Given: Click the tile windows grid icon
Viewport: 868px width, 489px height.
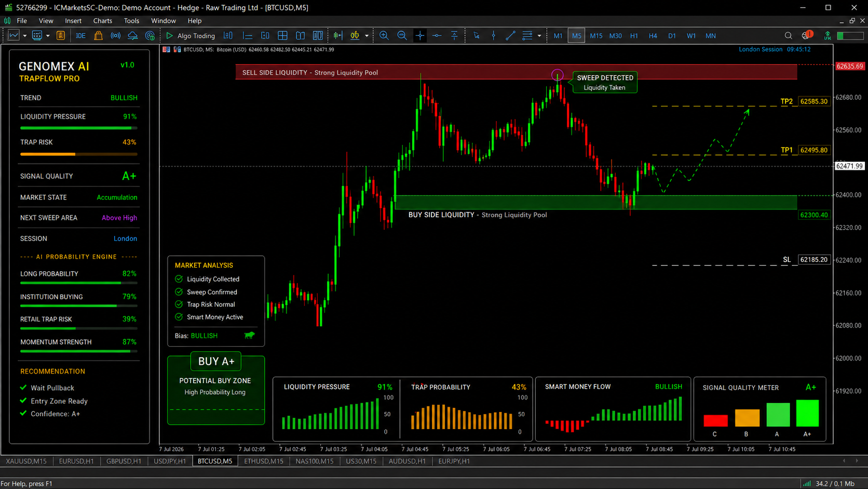Looking at the screenshot, I should pyautogui.click(x=282, y=35).
